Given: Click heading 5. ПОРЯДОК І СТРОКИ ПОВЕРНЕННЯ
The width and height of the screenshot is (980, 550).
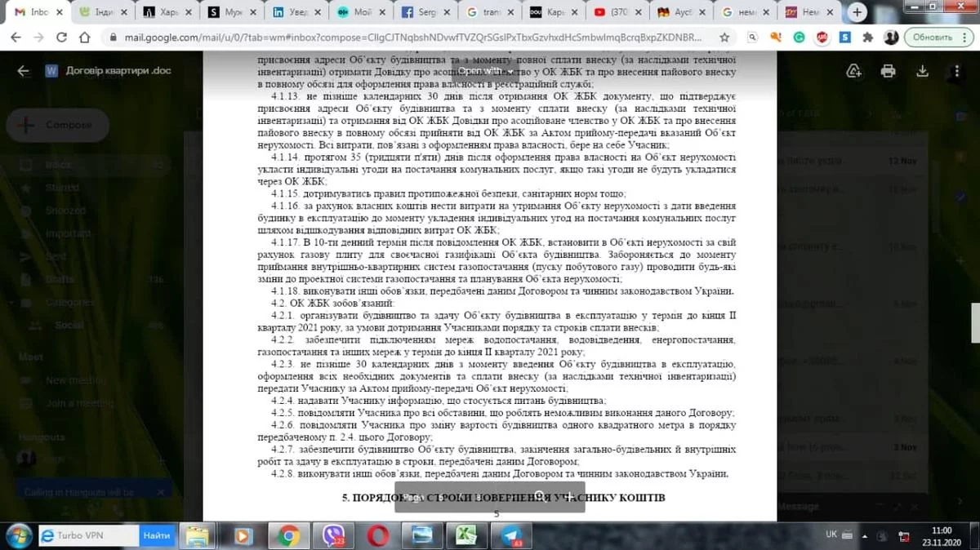Looking at the screenshot, I should point(502,496).
